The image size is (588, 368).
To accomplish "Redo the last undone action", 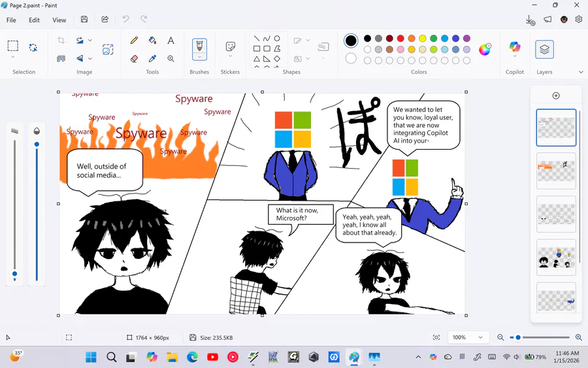I will tap(144, 19).
